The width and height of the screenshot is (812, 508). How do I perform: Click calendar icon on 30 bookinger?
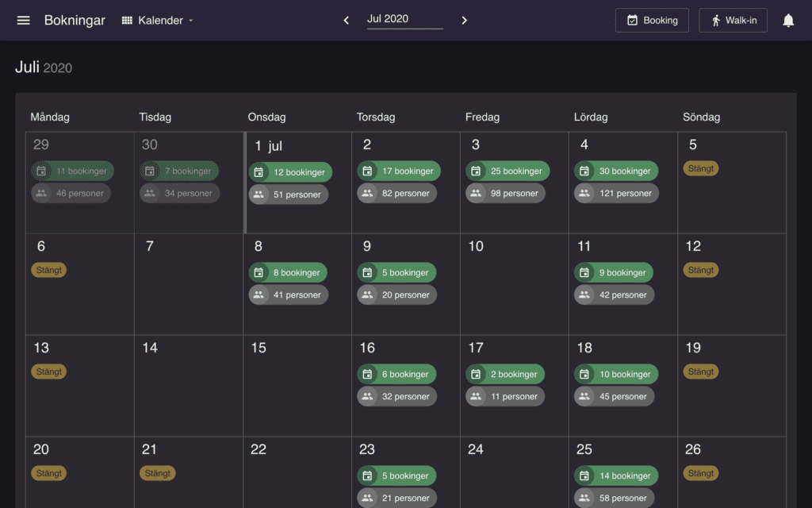tap(584, 171)
